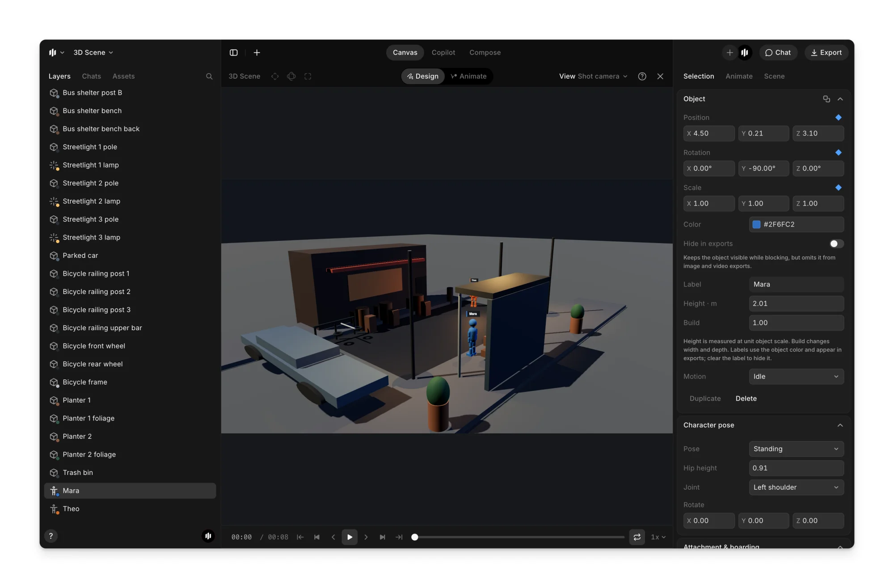Select the move gizmo icon beside 3D Scene
Screen dimensions: 894x588
[x=275, y=76]
